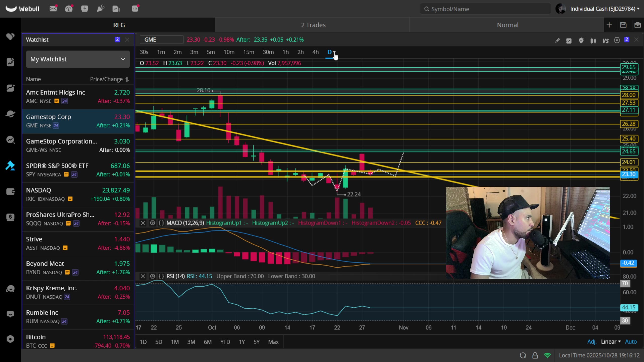
Task: Set chart range to 1Y
Action: 242,342
